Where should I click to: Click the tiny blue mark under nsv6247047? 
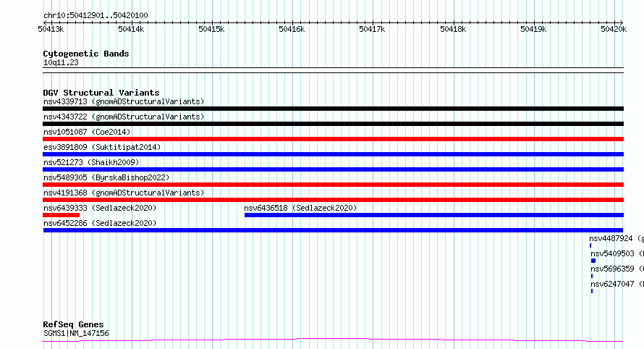click(x=592, y=291)
